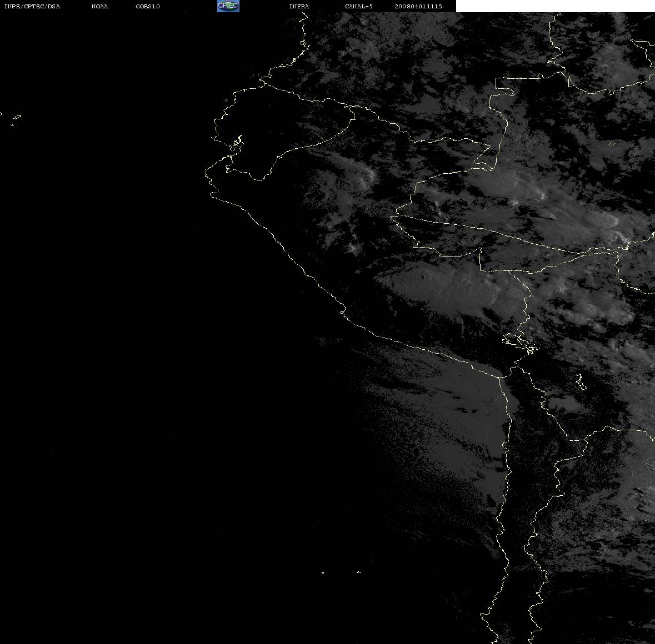Screen dimensions: 655x644
Task: Click the 200804011115 timestamp
Action: click(x=418, y=6)
